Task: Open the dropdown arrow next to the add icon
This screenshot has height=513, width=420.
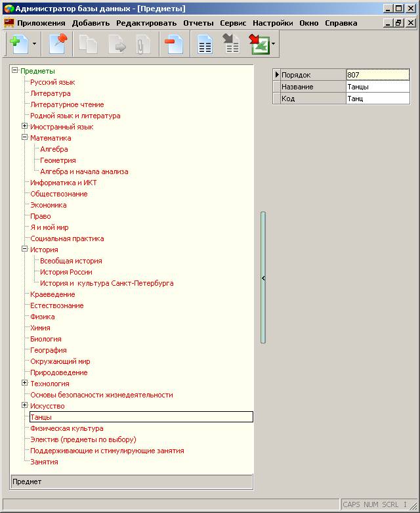Action: click(x=34, y=43)
